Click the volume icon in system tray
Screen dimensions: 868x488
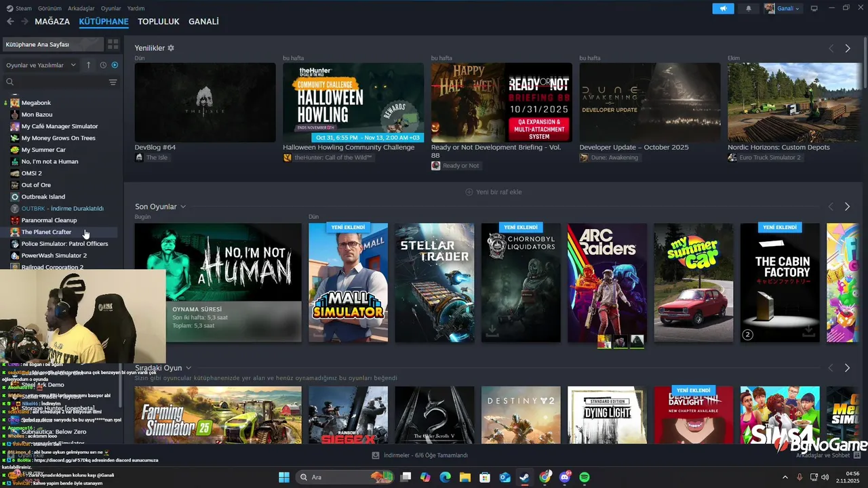click(x=825, y=477)
